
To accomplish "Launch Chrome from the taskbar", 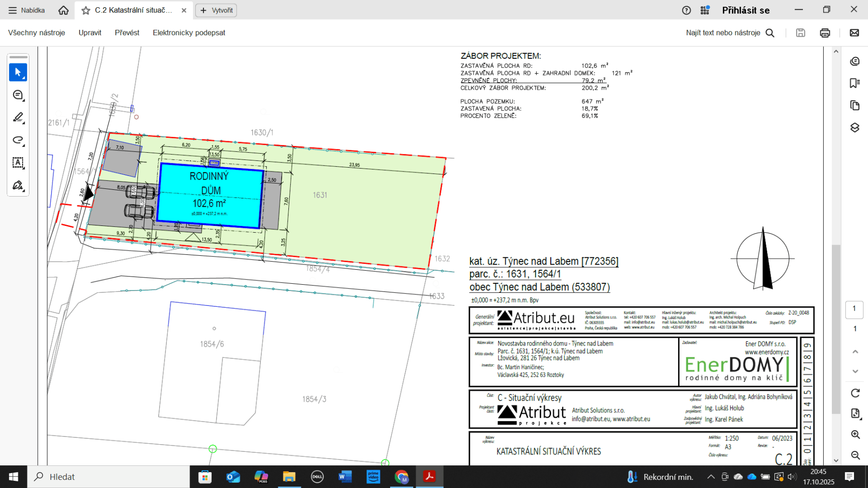I will (x=402, y=477).
